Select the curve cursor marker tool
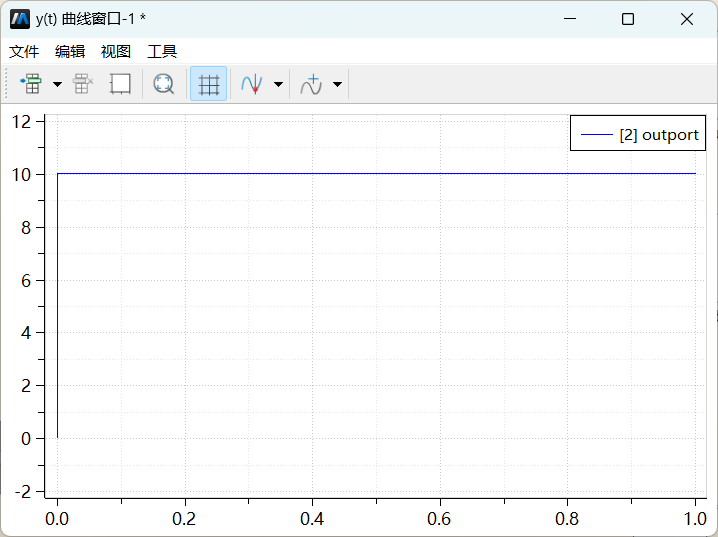The width and height of the screenshot is (718, 537). click(252, 84)
